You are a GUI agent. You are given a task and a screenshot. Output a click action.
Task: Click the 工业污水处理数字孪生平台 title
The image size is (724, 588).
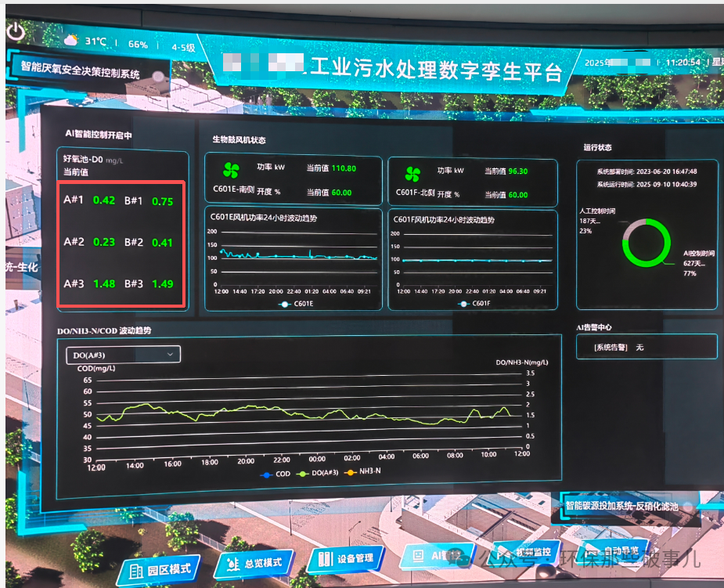(x=436, y=70)
